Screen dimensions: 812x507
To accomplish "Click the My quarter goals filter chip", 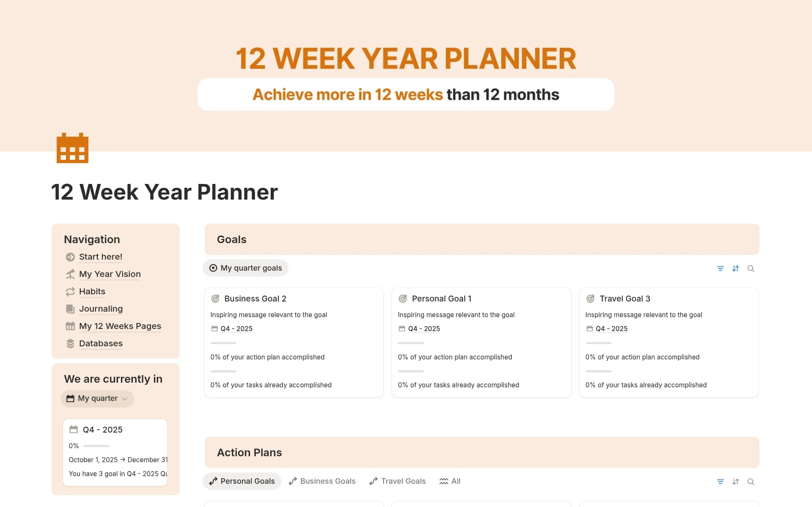I will tap(245, 268).
